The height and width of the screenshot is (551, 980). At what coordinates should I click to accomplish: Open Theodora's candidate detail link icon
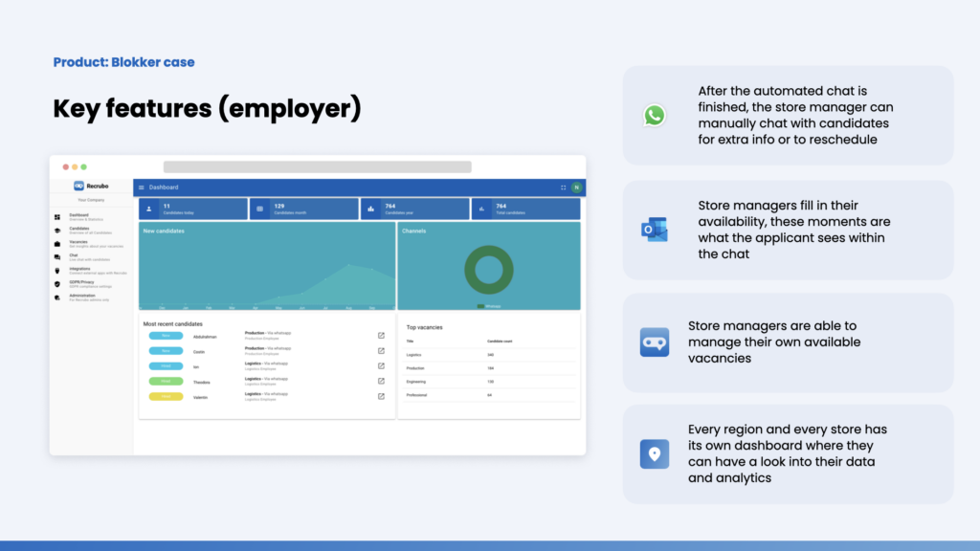tap(381, 381)
